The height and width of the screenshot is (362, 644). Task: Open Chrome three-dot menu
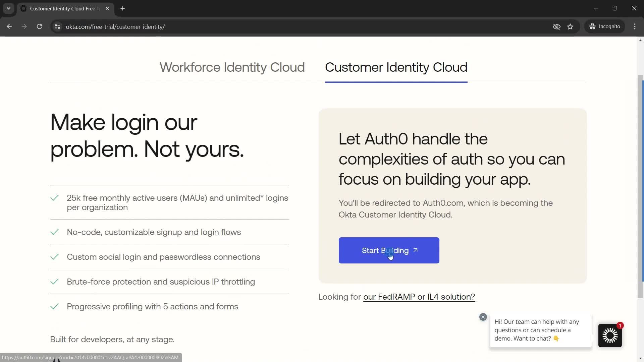(x=635, y=26)
